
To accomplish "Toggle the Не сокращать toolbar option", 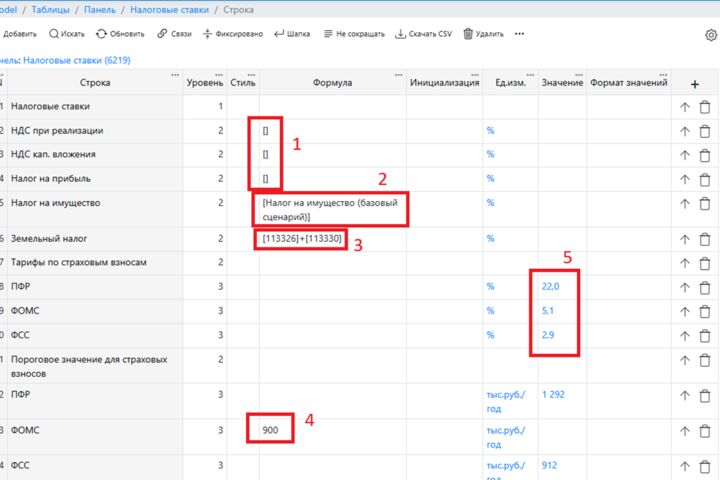I will coord(354,34).
